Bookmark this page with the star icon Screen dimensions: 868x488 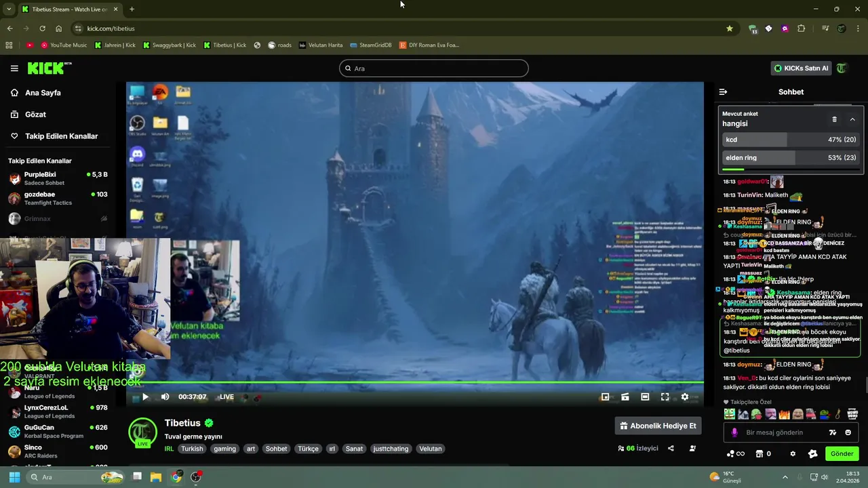(730, 28)
